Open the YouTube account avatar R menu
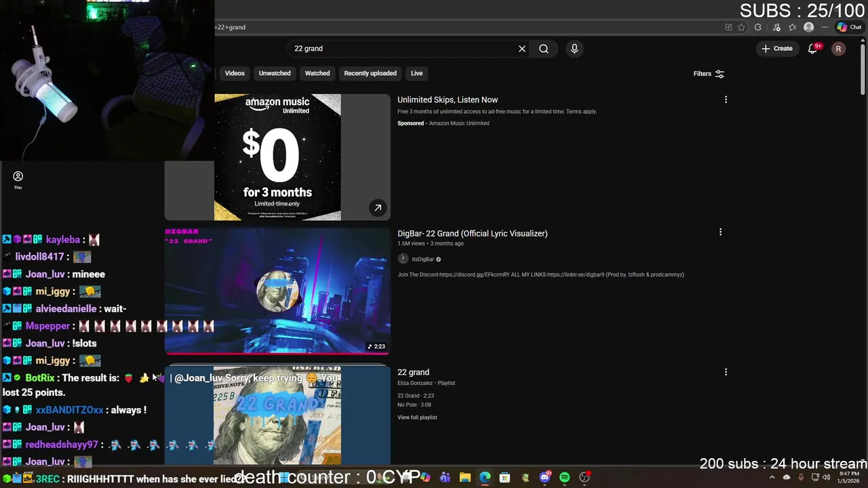This screenshot has width=868, height=488. 838,49
